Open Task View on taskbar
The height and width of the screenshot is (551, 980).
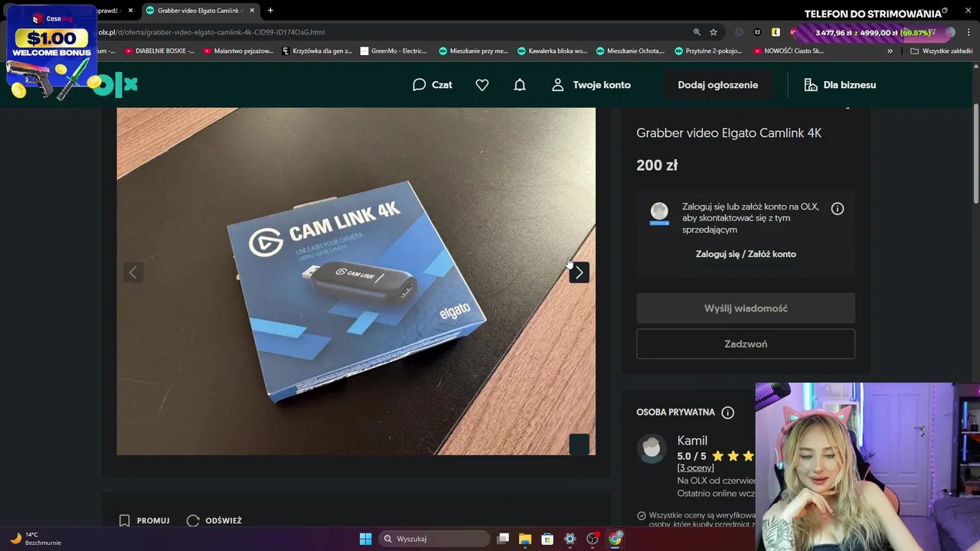pyautogui.click(x=503, y=539)
